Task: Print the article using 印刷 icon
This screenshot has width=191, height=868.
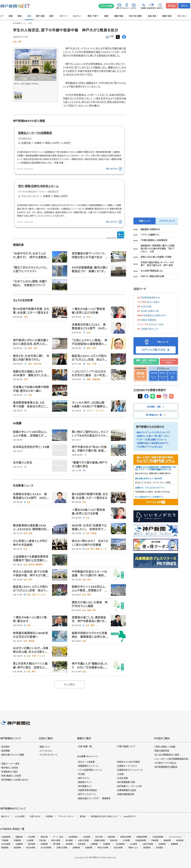Action: click(x=110, y=37)
